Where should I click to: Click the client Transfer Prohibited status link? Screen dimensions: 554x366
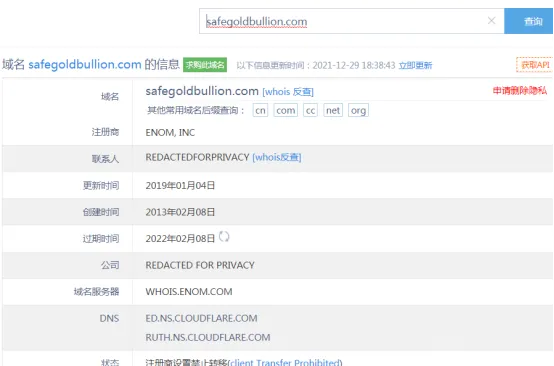[285, 362]
